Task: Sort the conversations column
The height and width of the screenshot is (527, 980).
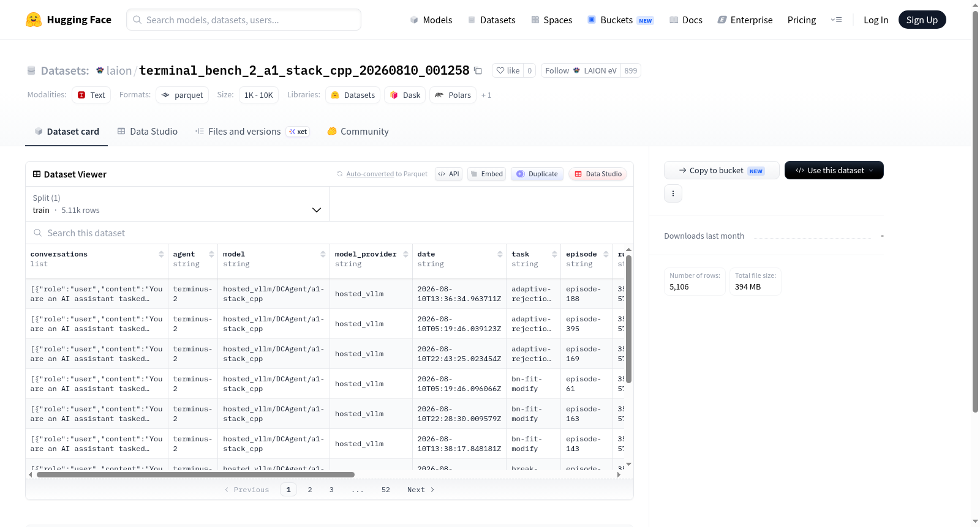Action: (x=161, y=254)
